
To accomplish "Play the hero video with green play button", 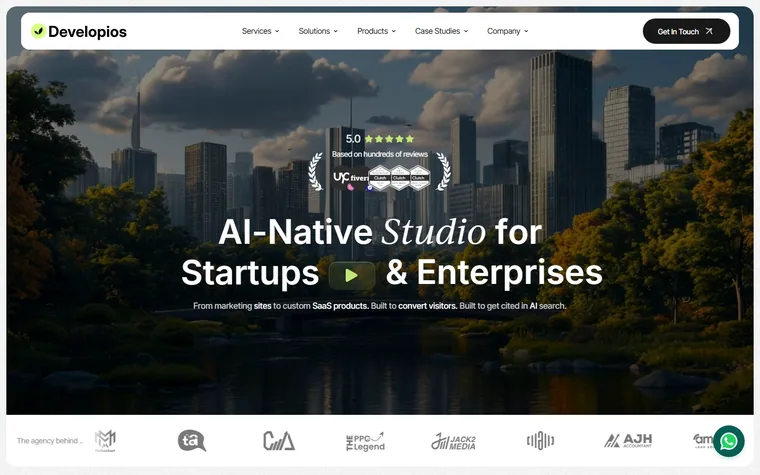I will pos(352,275).
